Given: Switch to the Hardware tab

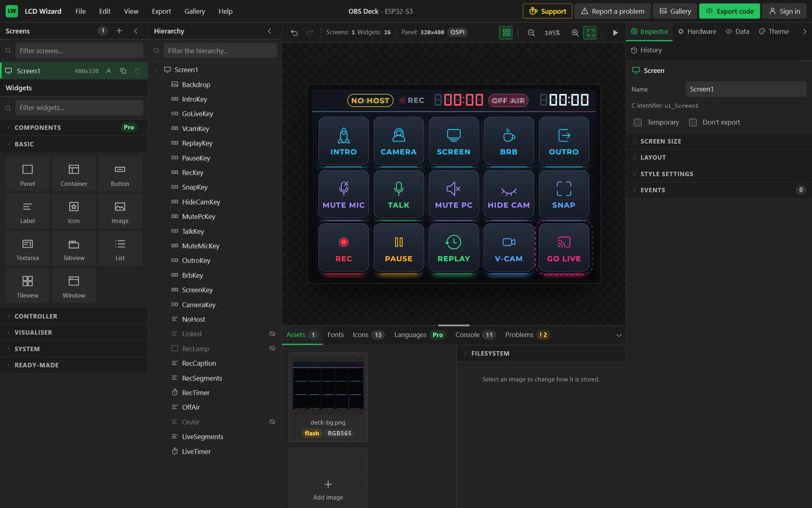Looking at the screenshot, I should click(697, 31).
